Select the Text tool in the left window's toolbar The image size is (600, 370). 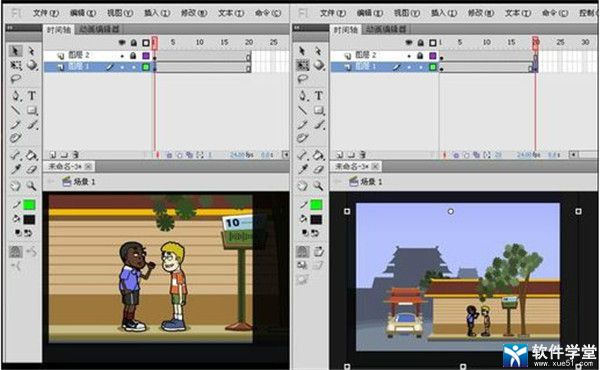tap(32, 96)
